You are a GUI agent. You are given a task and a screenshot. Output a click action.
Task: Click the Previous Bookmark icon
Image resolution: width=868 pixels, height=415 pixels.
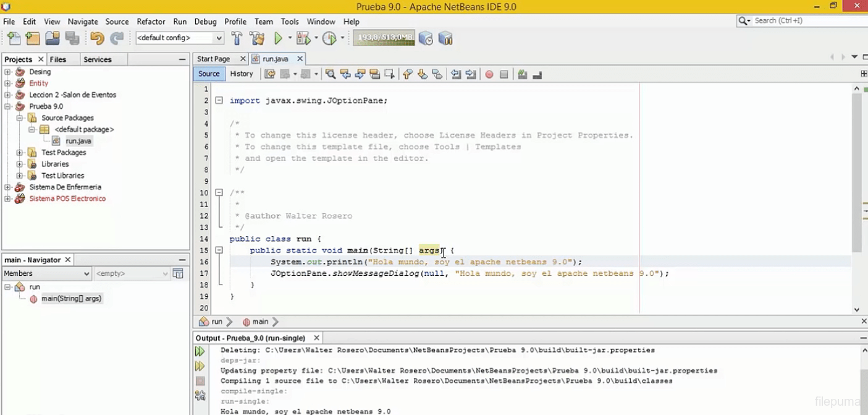coord(408,74)
